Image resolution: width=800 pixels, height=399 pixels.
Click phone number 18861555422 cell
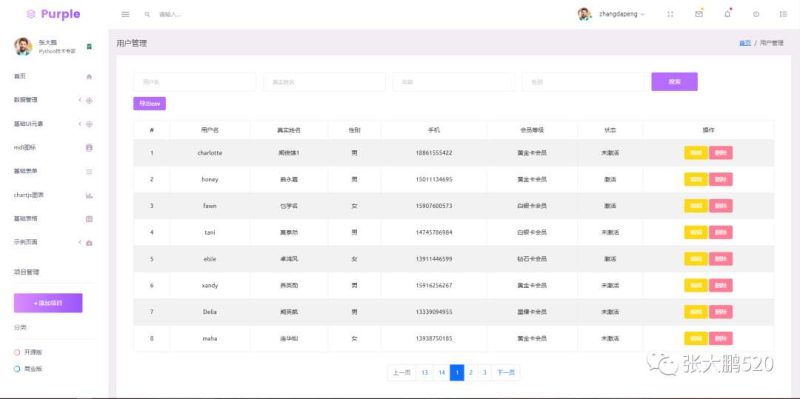(x=434, y=153)
